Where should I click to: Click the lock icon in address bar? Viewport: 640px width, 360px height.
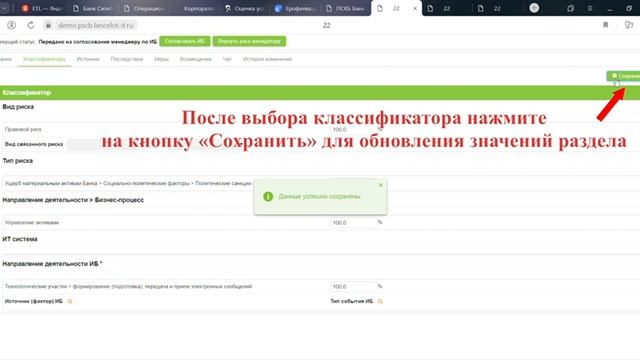point(48,25)
